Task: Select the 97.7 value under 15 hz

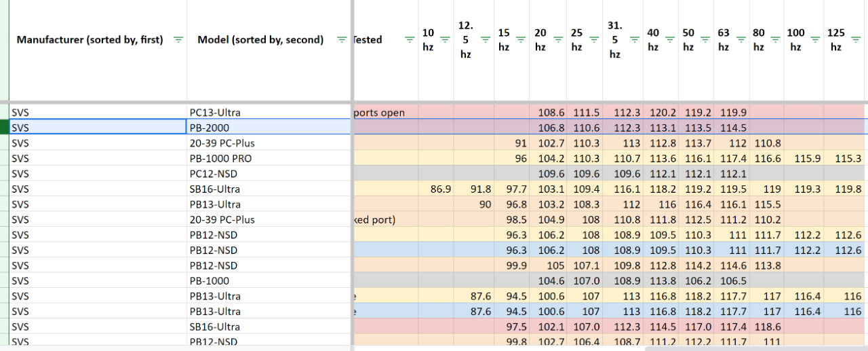Action: (512, 189)
